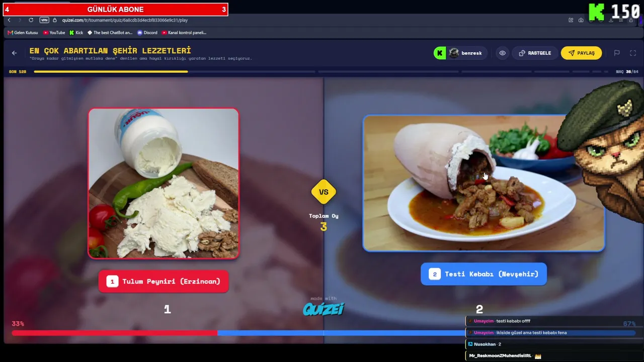
Task: Click the "Toplam Oy" total votes label
Action: (324, 216)
